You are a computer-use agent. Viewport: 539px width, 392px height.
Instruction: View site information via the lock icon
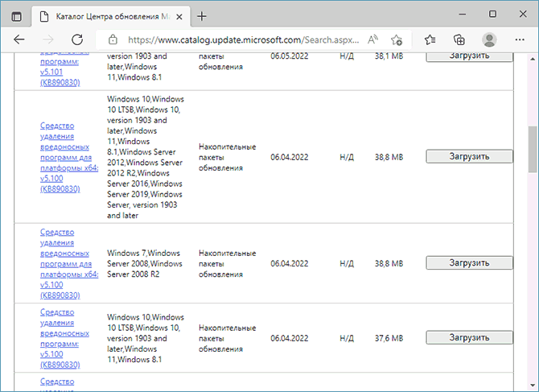tap(113, 40)
